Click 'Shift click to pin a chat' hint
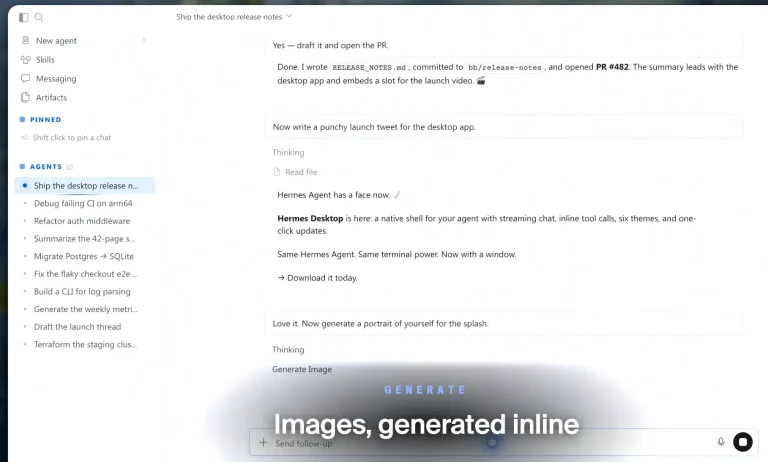The image size is (768, 462). [x=72, y=138]
